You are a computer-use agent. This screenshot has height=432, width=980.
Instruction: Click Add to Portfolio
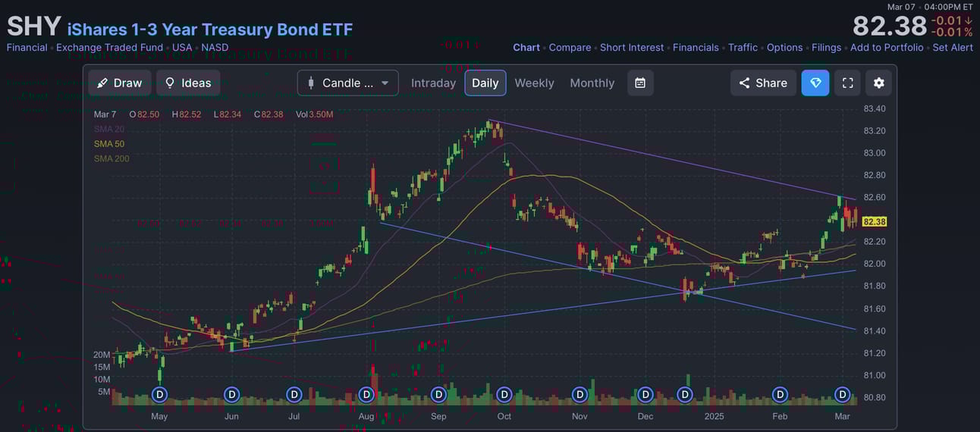point(887,47)
